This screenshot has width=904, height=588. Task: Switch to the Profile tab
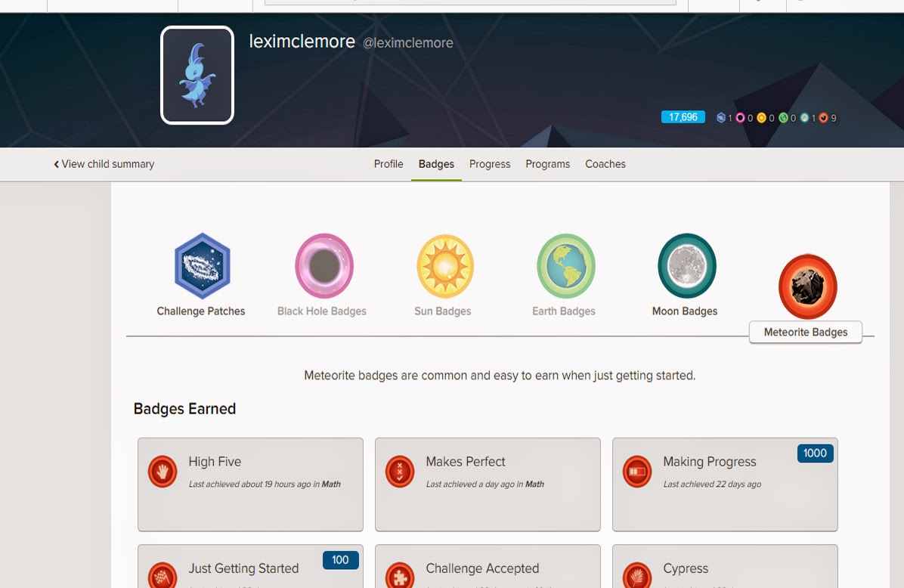click(389, 164)
